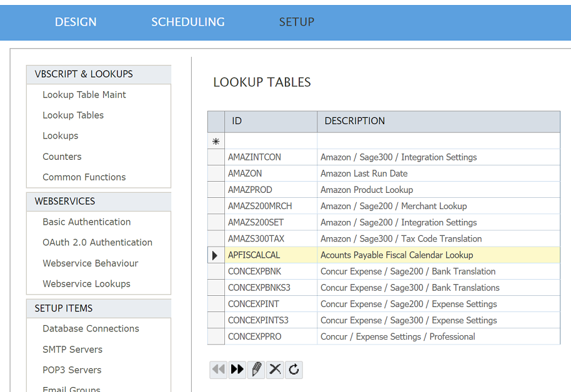Sort table by the ID column header

[271, 121]
